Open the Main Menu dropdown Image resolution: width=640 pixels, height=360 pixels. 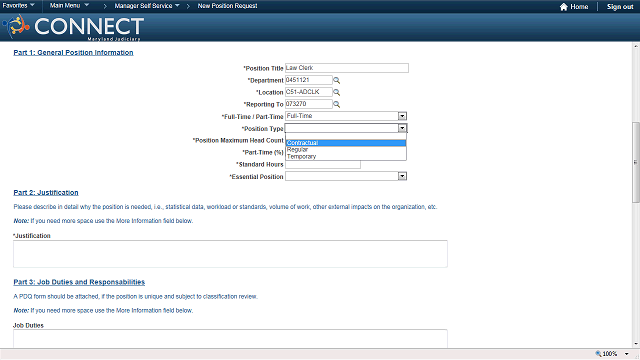tap(69, 6)
